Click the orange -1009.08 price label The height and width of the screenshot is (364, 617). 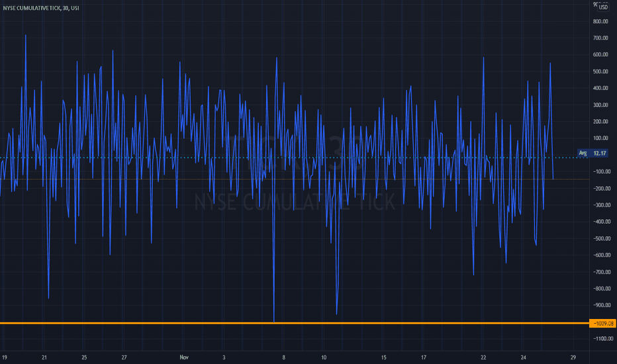point(602,324)
